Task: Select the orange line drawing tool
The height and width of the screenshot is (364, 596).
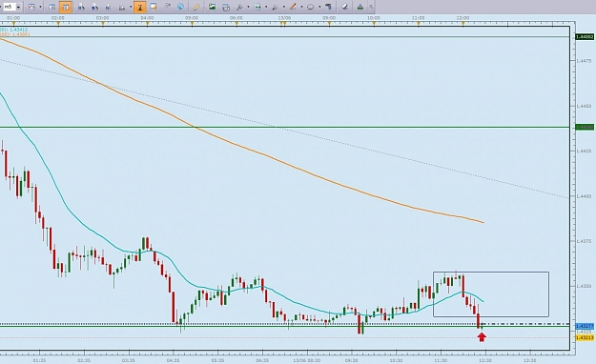Action: [293, 7]
